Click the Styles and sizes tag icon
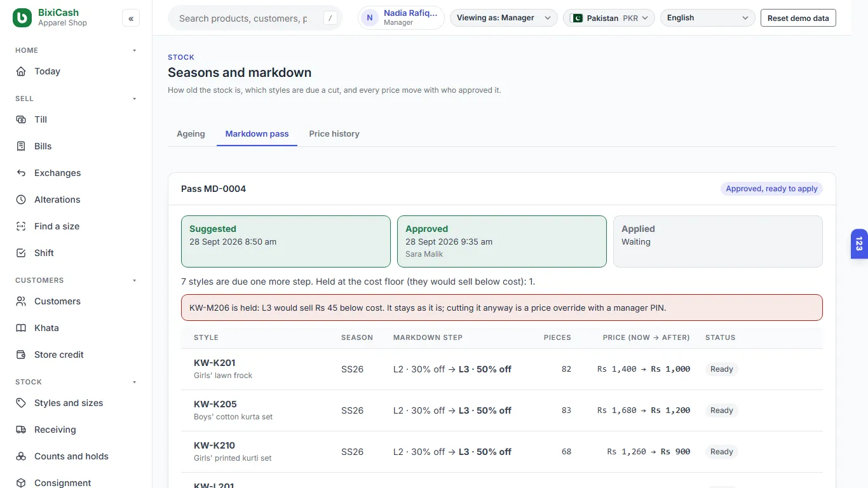The image size is (868, 488). click(22, 403)
